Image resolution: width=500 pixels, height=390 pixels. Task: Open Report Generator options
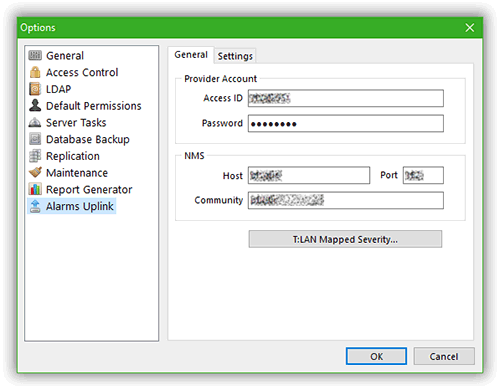[x=89, y=190]
